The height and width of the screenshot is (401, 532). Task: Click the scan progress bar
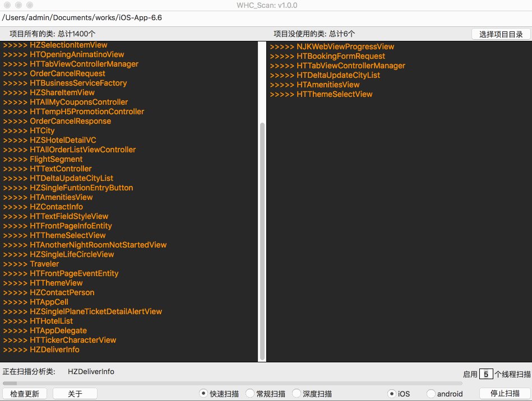pyautogui.click(x=233, y=383)
